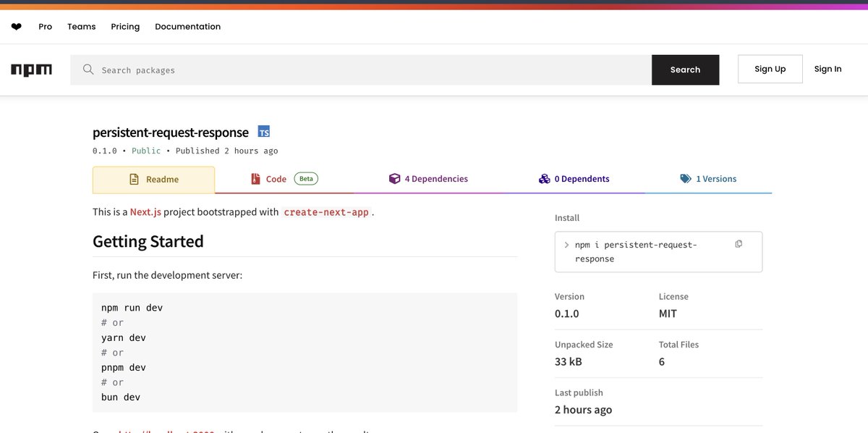Click the Install heading in sidebar
Screen dimensions: 868x433
coord(567,218)
